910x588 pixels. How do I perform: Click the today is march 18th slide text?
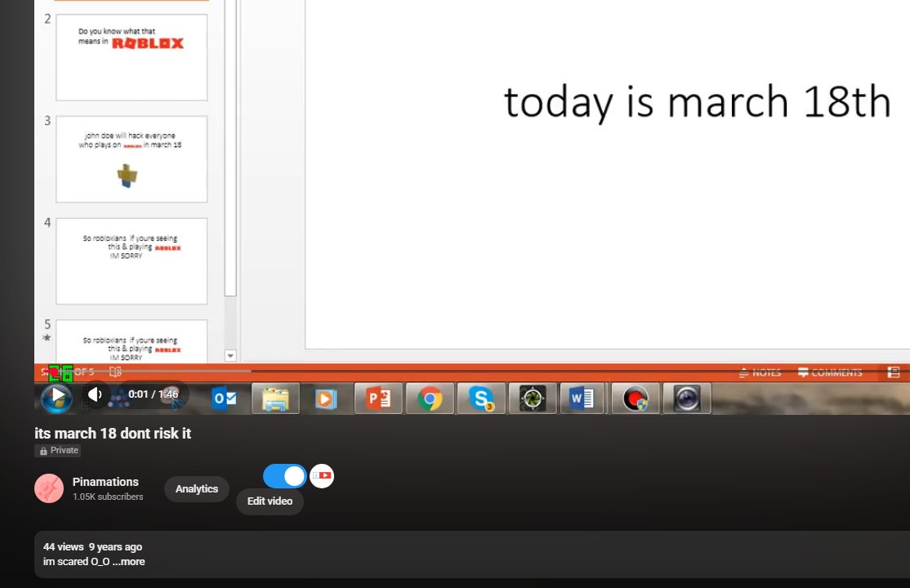click(697, 101)
